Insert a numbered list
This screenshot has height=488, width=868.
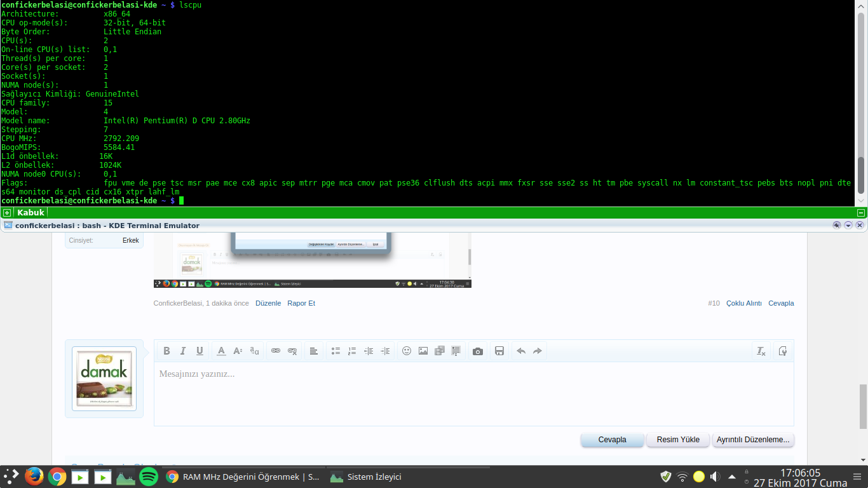coord(352,351)
